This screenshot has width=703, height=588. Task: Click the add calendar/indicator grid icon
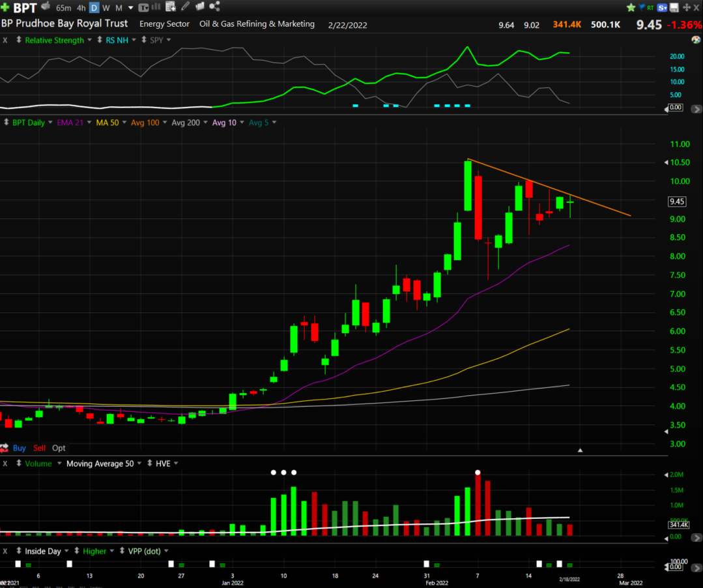coord(170,7)
